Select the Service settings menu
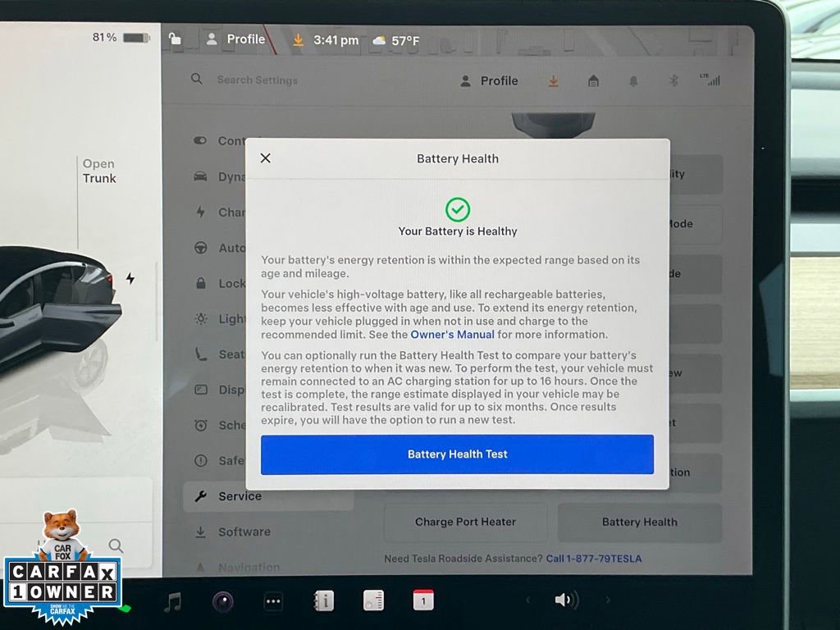The height and width of the screenshot is (630, 840). pyautogui.click(x=268, y=496)
